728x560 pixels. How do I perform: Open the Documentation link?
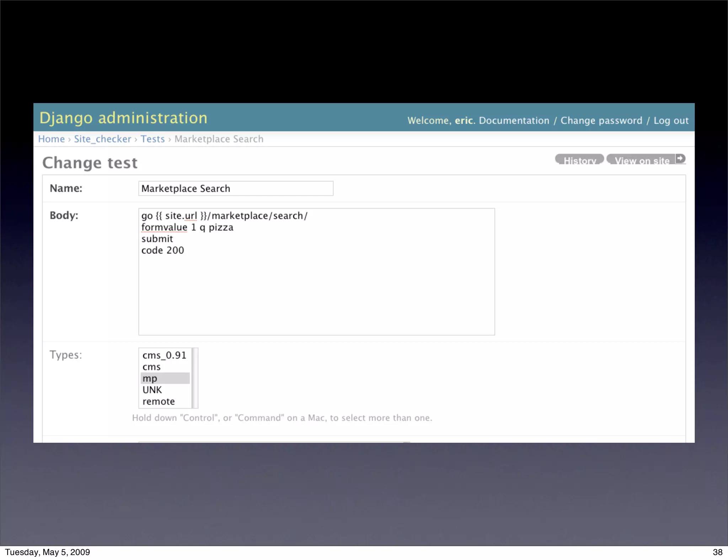pos(514,120)
